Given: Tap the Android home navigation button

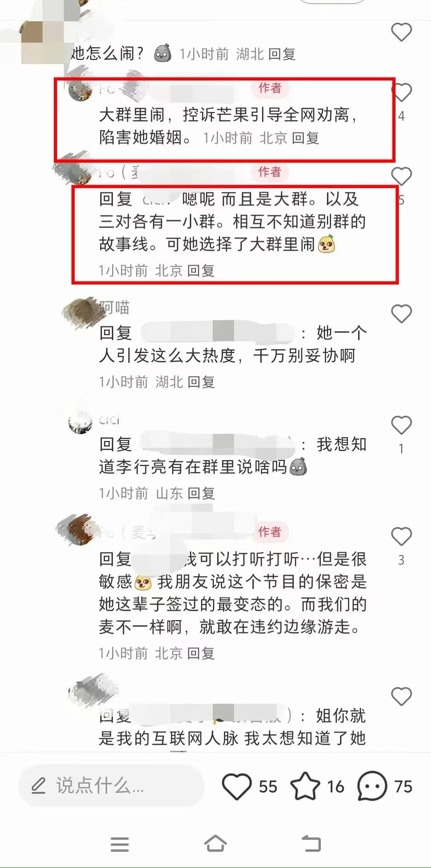Looking at the screenshot, I should [215, 844].
